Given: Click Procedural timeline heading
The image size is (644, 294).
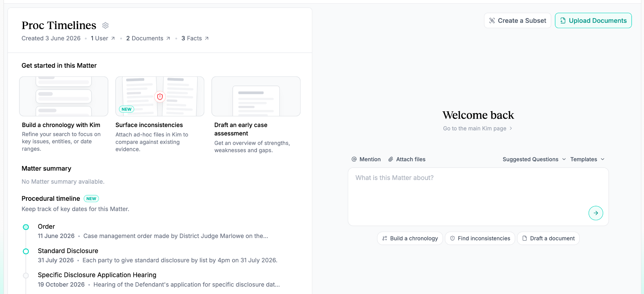Looking at the screenshot, I should (x=51, y=198).
